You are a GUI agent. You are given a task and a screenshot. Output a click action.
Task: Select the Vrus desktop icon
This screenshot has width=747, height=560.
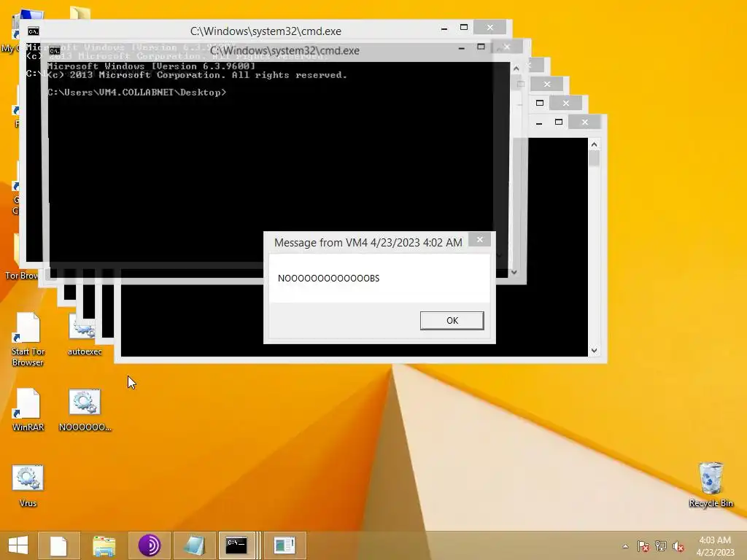pos(28,486)
